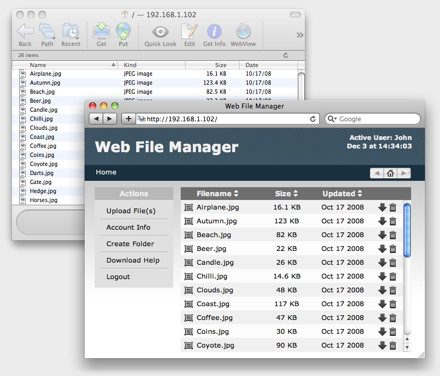Delete Candle.jpg with its trash icon

tap(393, 263)
